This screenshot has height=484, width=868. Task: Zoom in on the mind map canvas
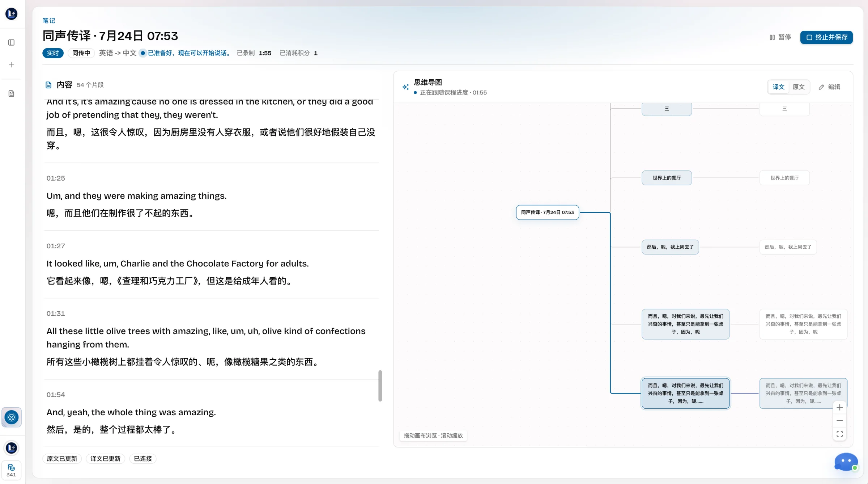click(x=839, y=408)
